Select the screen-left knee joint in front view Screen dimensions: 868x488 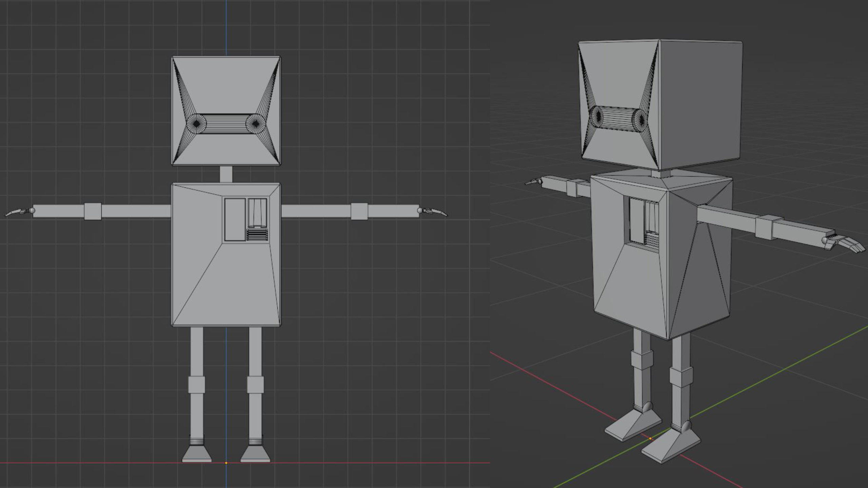coord(197,385)
